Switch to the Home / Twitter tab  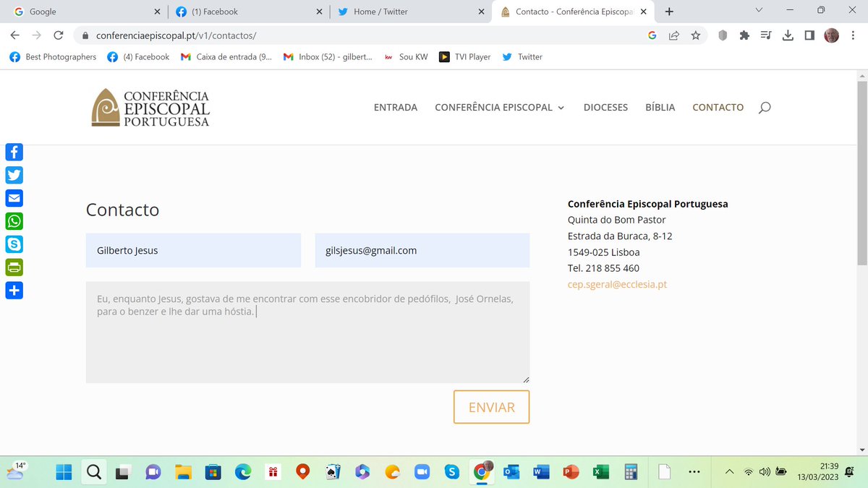click(x=405, y=12)
